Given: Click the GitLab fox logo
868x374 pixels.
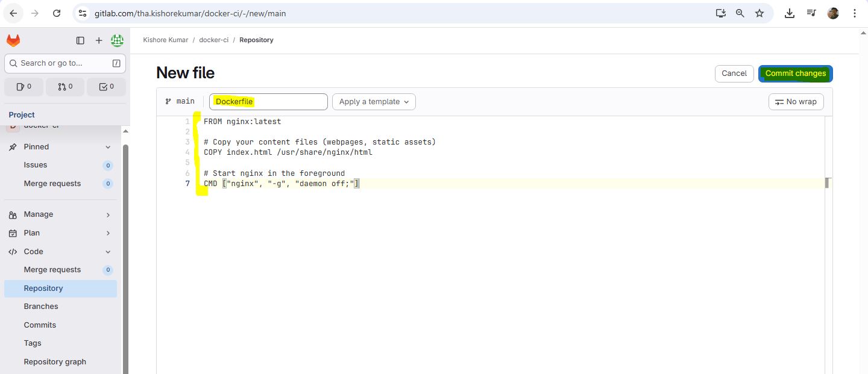Looking at the screenshot, I should [x=13, y=40].
